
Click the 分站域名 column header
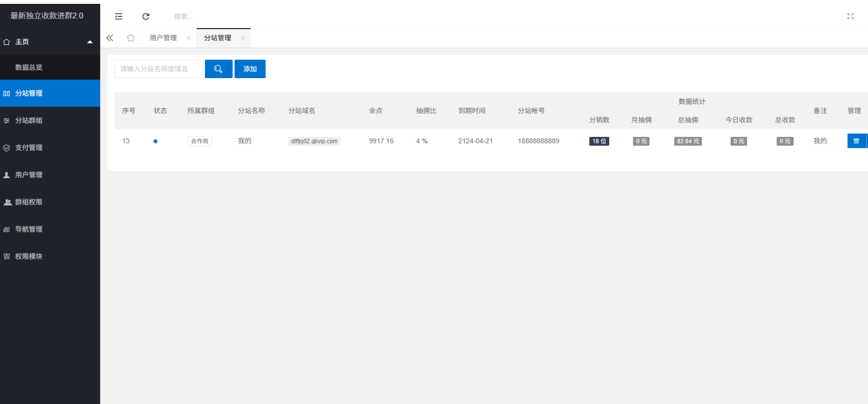[302, 110]
